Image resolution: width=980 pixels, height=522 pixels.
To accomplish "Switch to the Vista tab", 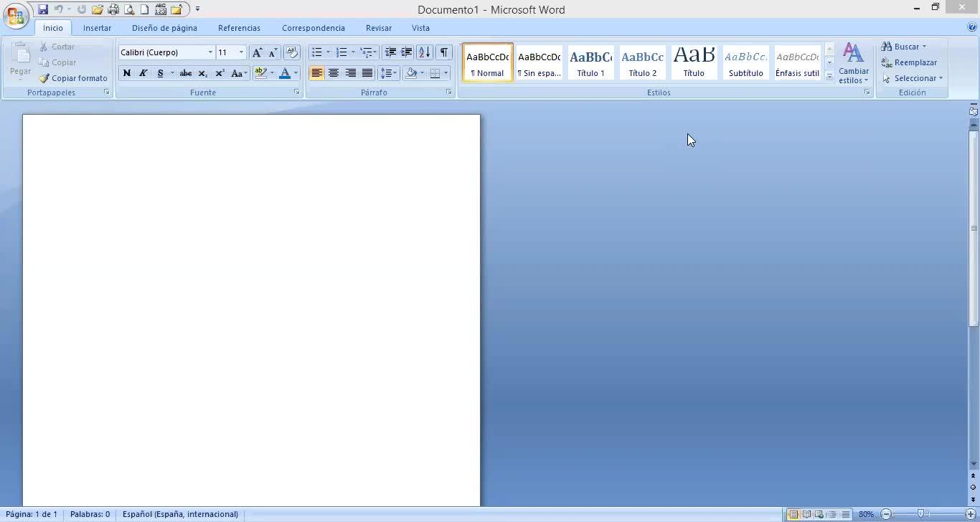I will point(420,28).
